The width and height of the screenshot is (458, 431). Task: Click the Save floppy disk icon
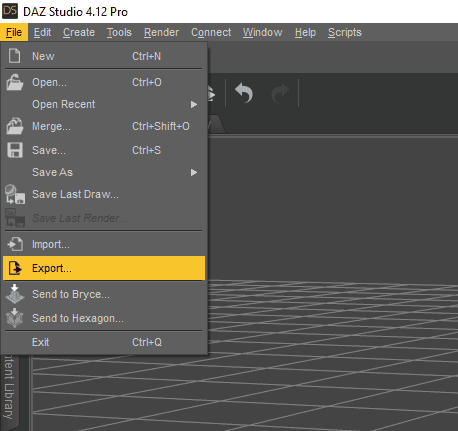(x=15, y=150)
